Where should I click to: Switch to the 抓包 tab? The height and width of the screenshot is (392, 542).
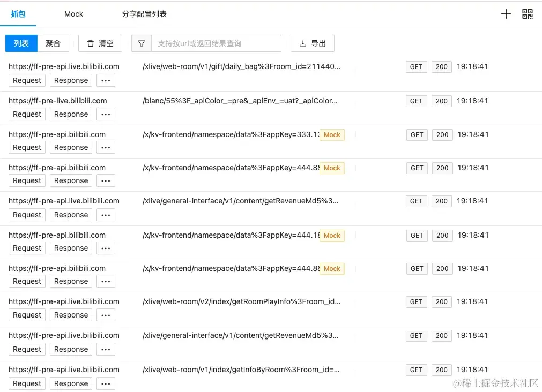pos(18,14)
